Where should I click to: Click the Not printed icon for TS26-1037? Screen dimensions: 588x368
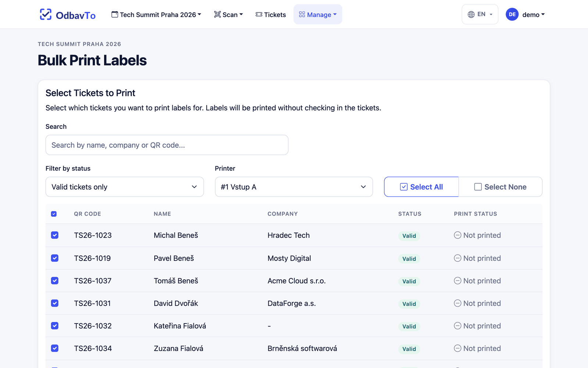click(458, 281)
